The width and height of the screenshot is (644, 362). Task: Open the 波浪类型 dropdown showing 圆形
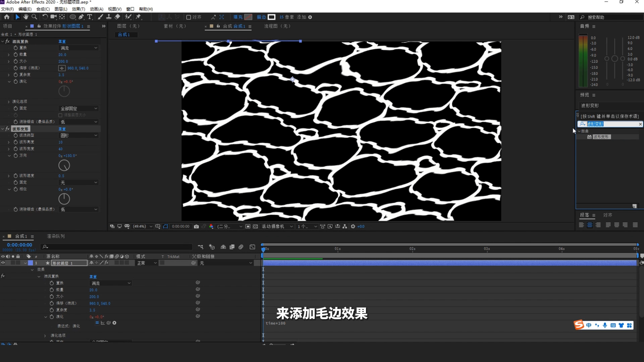coord(78,135)
